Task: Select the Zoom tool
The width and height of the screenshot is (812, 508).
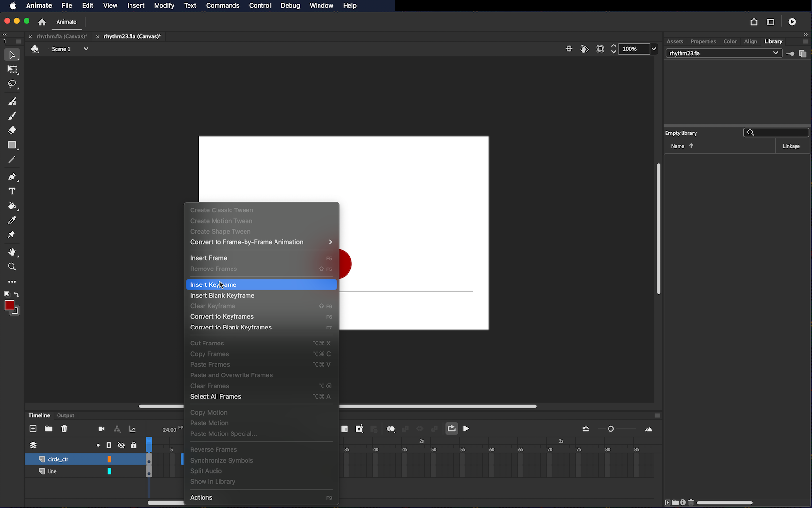Action: (x=13, y=267)
